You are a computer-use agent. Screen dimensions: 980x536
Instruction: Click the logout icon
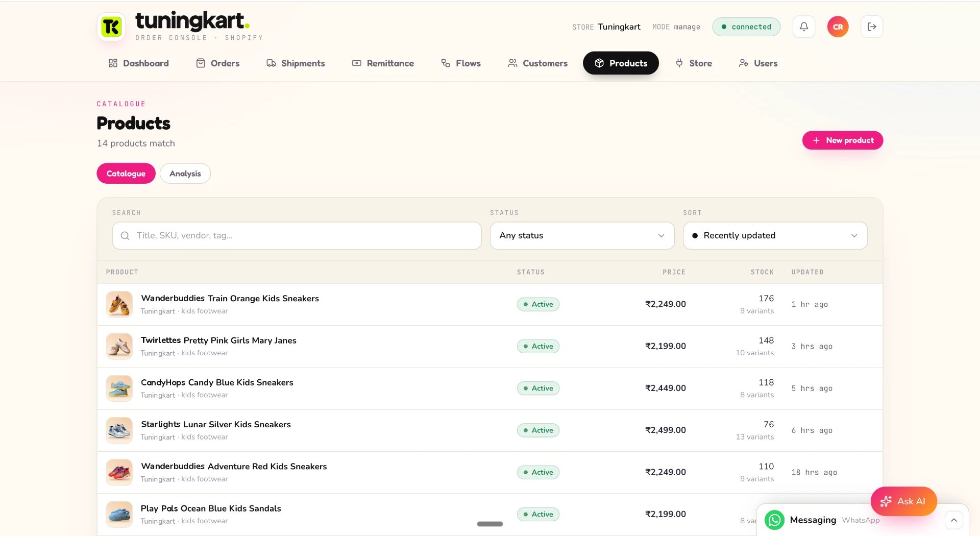tap(872, 27)
